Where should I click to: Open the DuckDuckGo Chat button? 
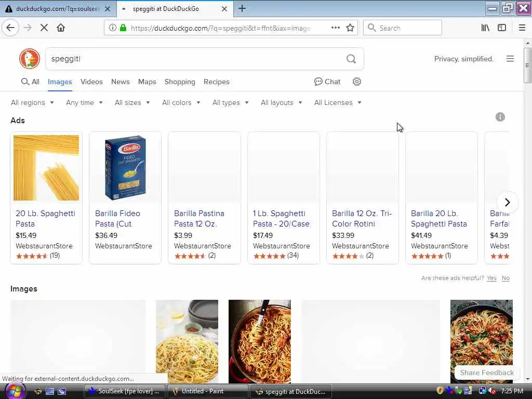(327, 82)
